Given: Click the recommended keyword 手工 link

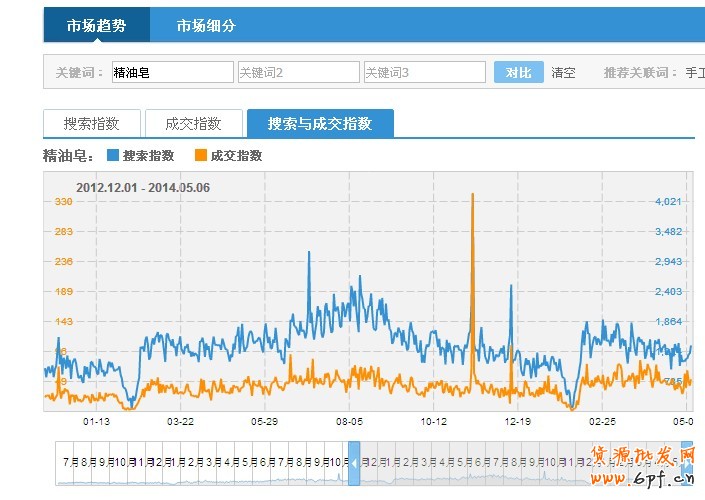Looking at the screenshot, I should pyautogui.click(x=694, y=73).
